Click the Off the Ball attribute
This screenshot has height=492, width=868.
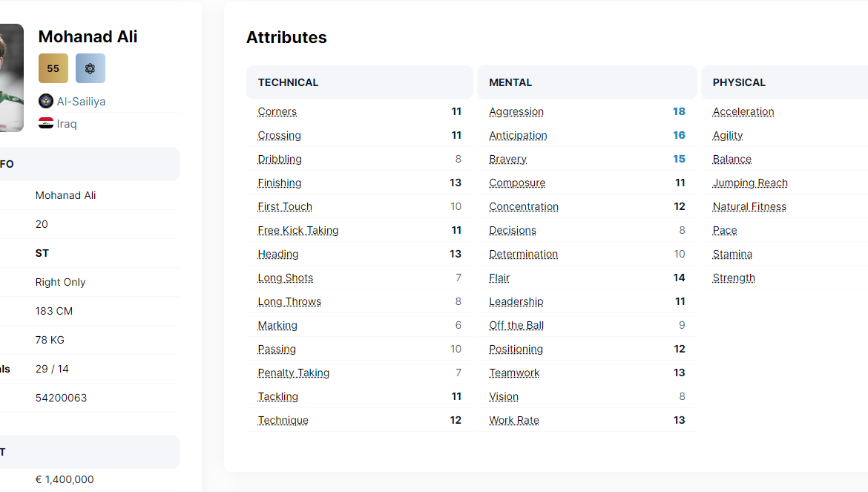(516, 325)
